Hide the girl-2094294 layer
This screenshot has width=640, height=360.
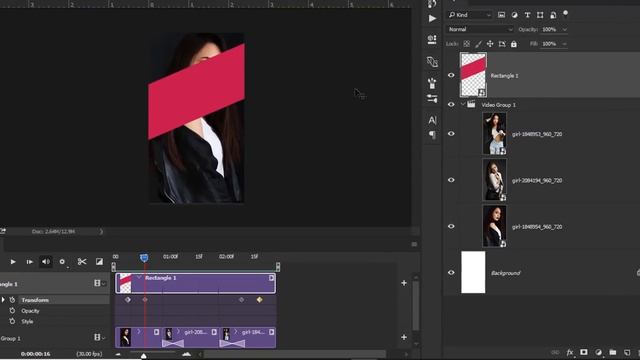(x=451, y=180)
